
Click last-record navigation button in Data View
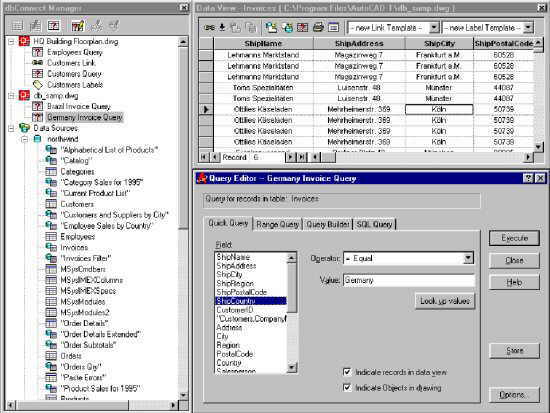[x=302, y=157]
